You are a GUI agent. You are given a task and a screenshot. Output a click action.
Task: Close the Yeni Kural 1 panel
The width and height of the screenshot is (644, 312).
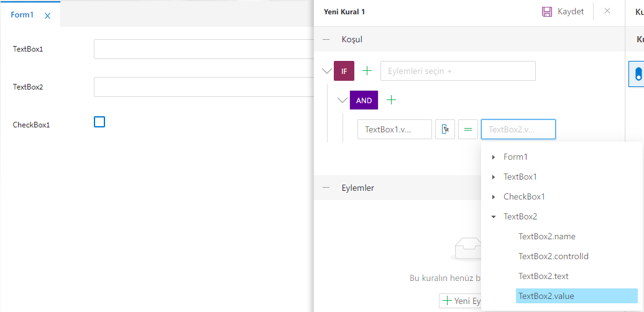point(607,11)
